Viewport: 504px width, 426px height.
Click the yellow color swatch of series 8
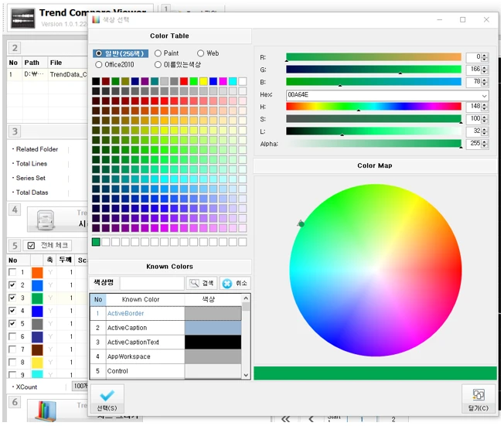pyautogui.click(x=37, y=363)
